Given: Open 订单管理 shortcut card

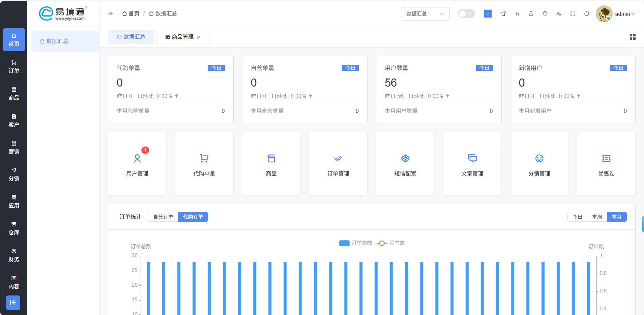Looking at the screenshot, I should pyautogui.click(x=338, y=163).
